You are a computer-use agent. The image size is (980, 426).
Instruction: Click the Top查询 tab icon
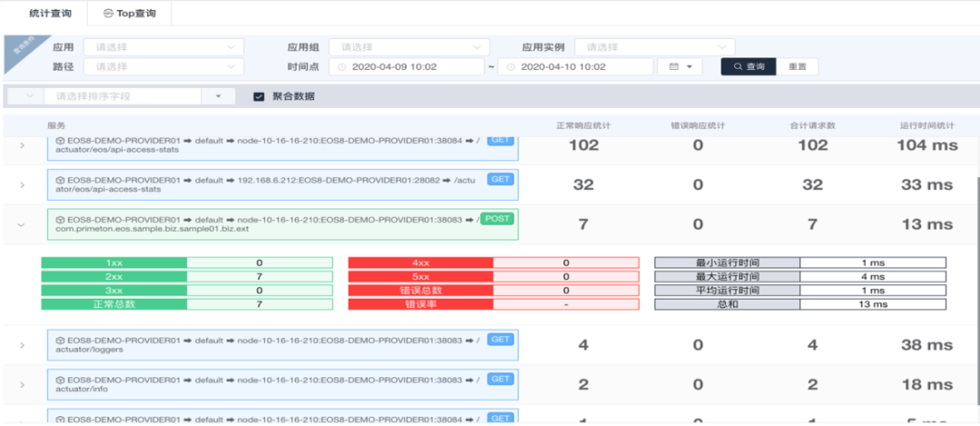click(x=109, y=13)
